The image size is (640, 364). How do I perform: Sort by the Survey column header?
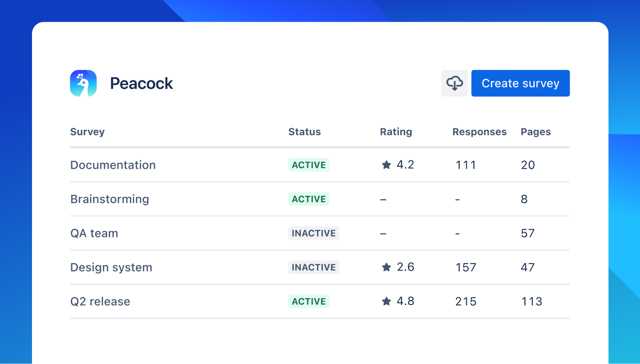[87, 132]
